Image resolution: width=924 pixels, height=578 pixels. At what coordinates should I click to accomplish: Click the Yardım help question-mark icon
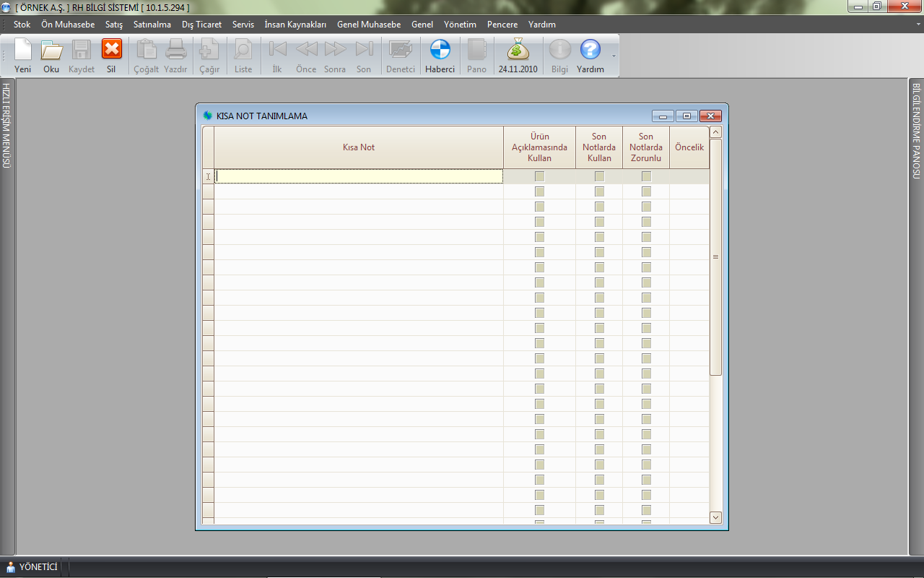click(x=590, y=51)
